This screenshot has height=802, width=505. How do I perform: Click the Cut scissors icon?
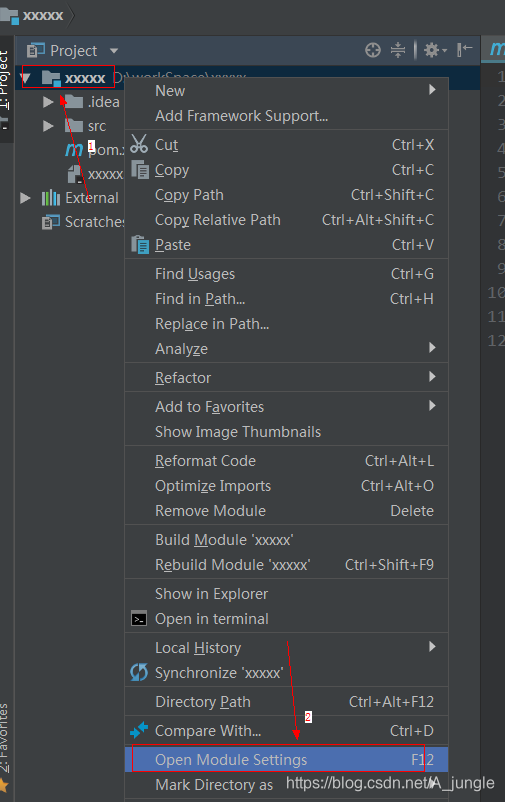(139, 144)
